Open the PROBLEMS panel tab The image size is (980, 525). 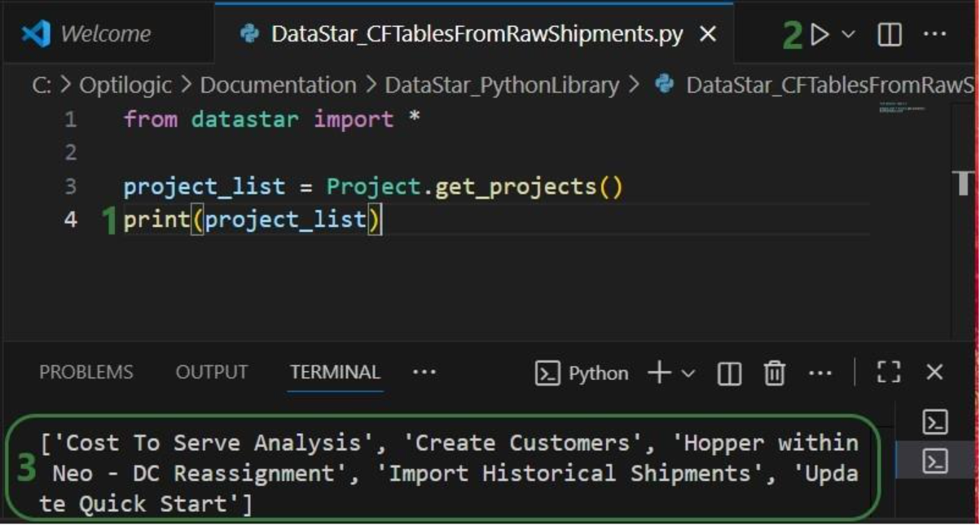[x=86, y=372]
